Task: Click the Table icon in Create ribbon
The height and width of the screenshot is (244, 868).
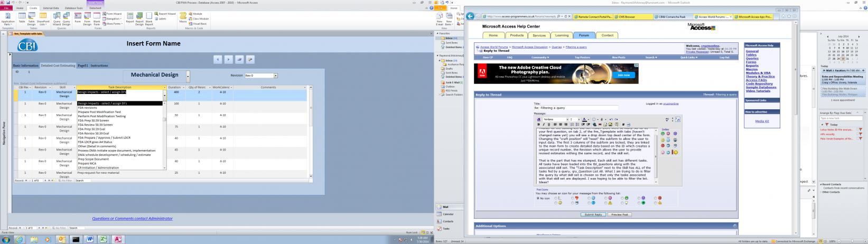Action: [x=22, y=19]
